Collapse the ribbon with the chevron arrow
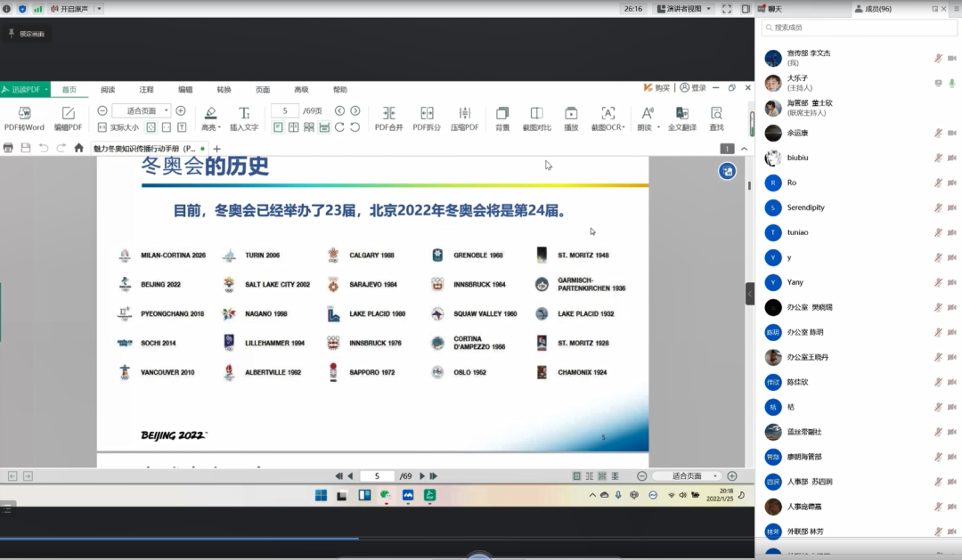This screenshot has width=962, height=560. point(744,149)
